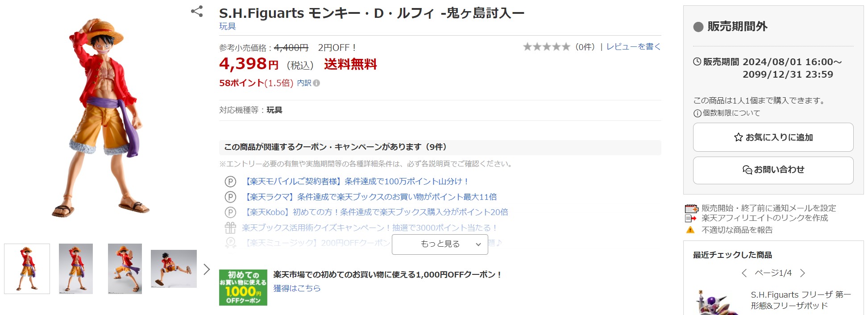Add product with お気に入りに追加 button

coord(773,137)
